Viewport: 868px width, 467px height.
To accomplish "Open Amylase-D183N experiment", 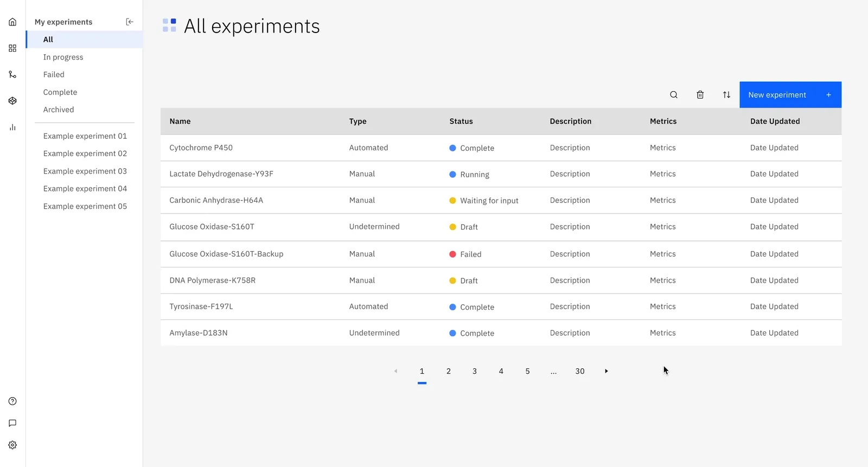I will pyautogui.click(x=501, y=333).
